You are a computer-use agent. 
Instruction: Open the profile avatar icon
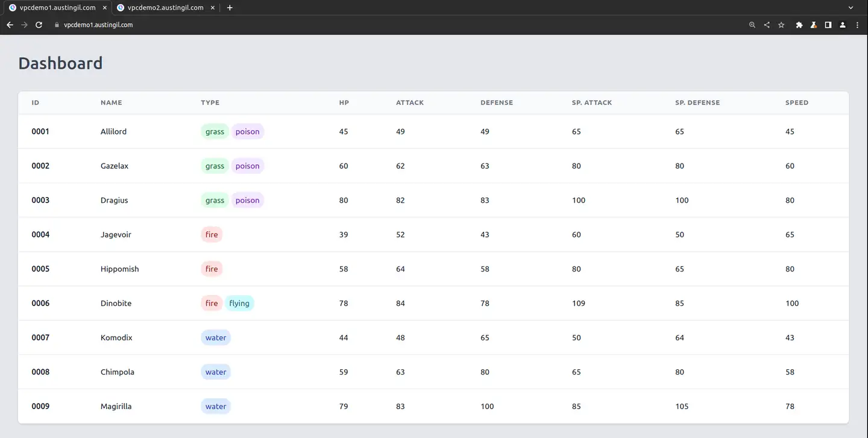pos(843,25)
